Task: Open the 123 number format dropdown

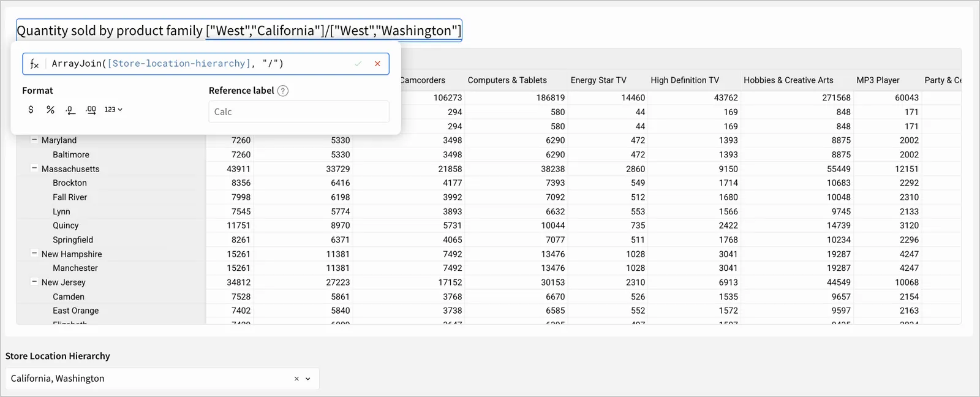Action: pyautogui.click(x=113, y=110)
